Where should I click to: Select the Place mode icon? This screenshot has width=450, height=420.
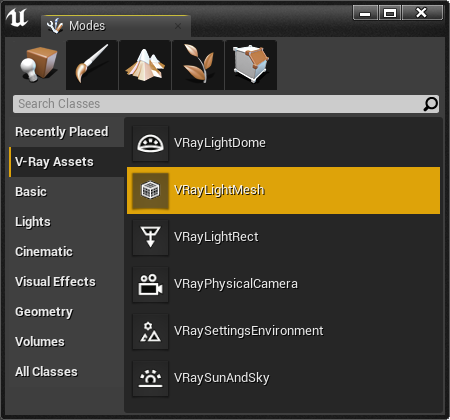(39, 65)
